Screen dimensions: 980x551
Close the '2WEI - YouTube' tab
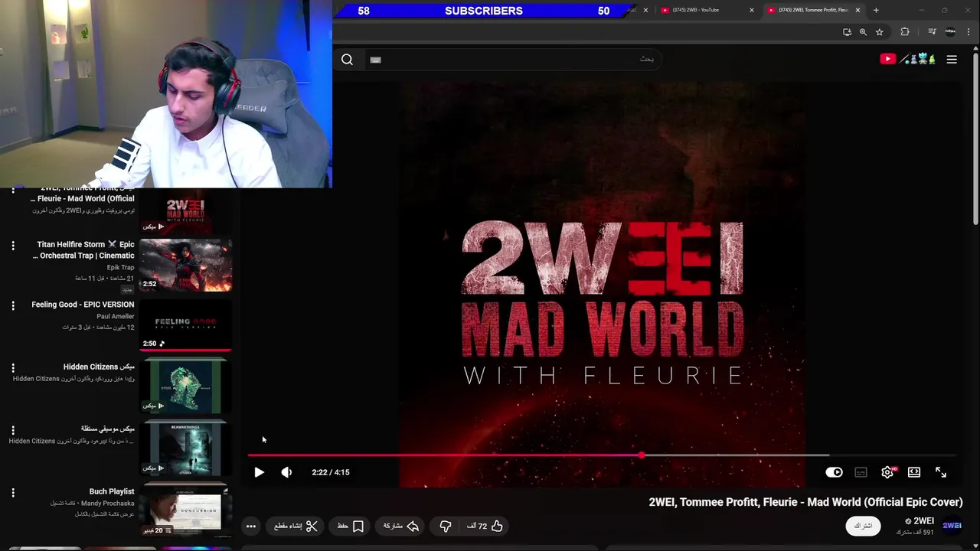coord(751,10)
